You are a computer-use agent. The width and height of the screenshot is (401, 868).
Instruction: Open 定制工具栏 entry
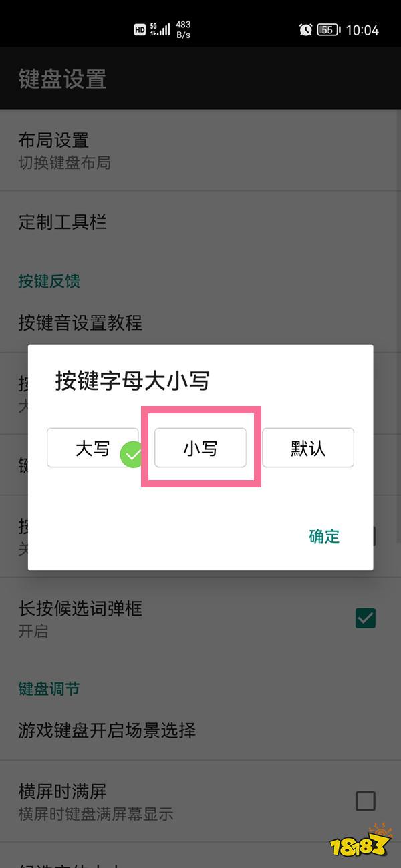(200, 222)
